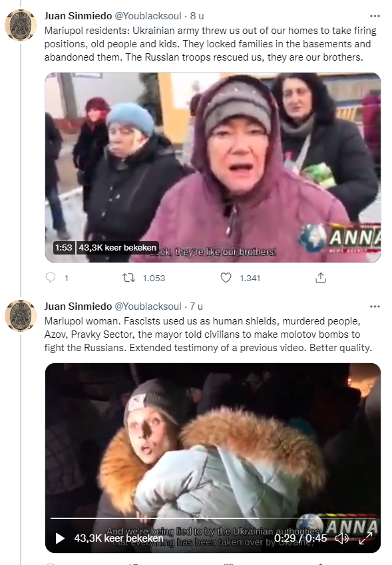
Task: Open second tweet's 7 u timestamp
Action: pos(196,306)
